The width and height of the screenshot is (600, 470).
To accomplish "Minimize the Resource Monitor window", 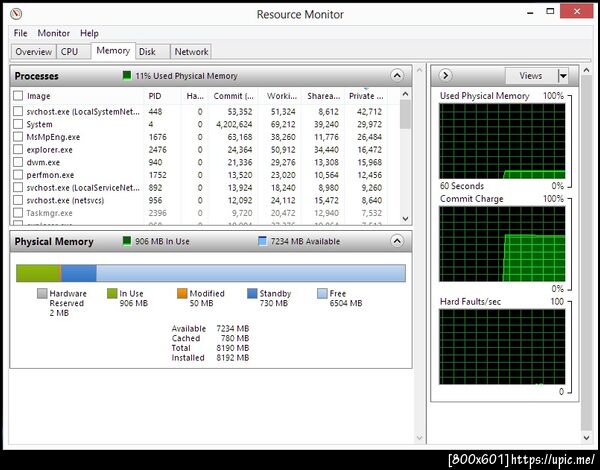I will [x=530, y=12].
